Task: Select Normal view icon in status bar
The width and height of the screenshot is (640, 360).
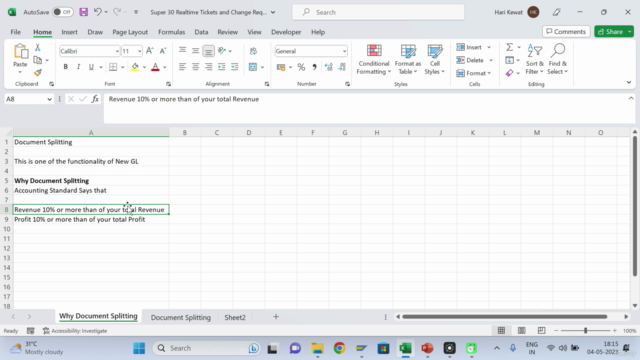Action: pos(502,330)
